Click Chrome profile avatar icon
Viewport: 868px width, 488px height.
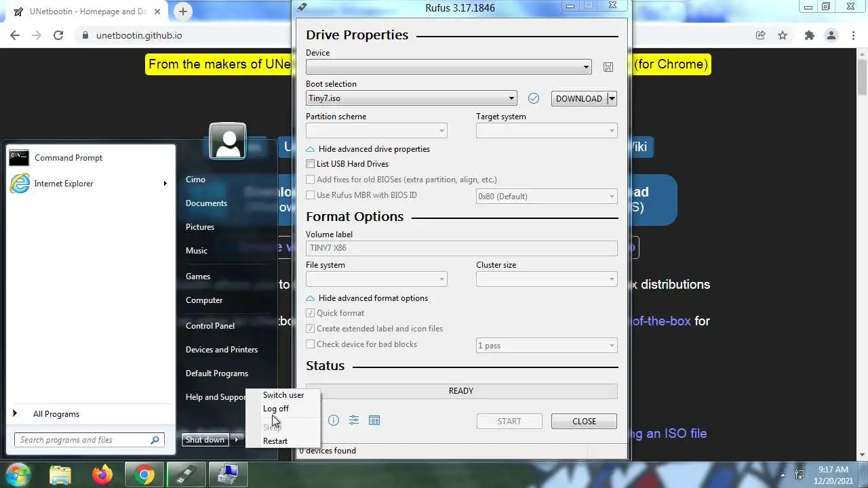point(831,35)
